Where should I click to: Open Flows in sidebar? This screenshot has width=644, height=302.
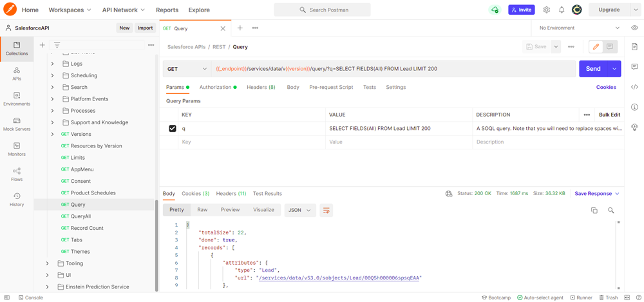point(17,175)
